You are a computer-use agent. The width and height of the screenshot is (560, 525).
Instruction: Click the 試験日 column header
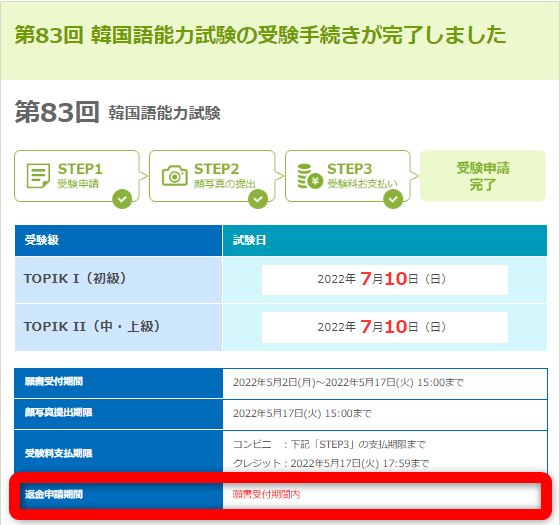tap(385, 240)
